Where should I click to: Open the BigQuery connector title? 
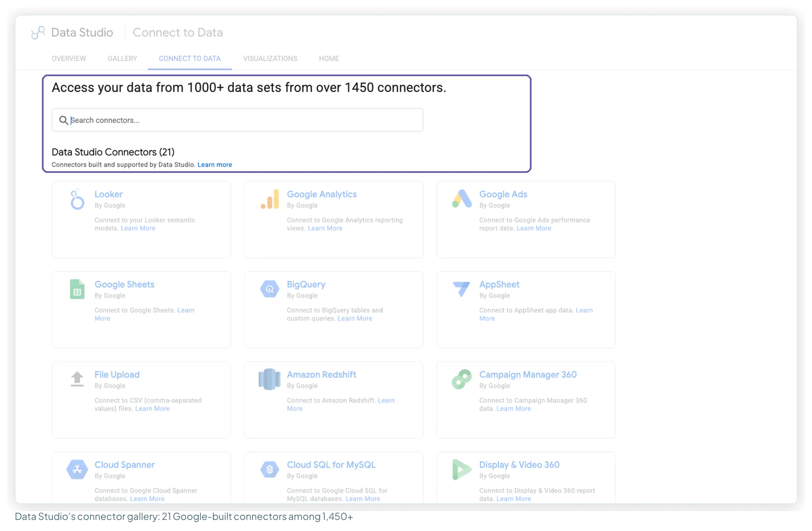pyautogui.click(x=306, y=284)
